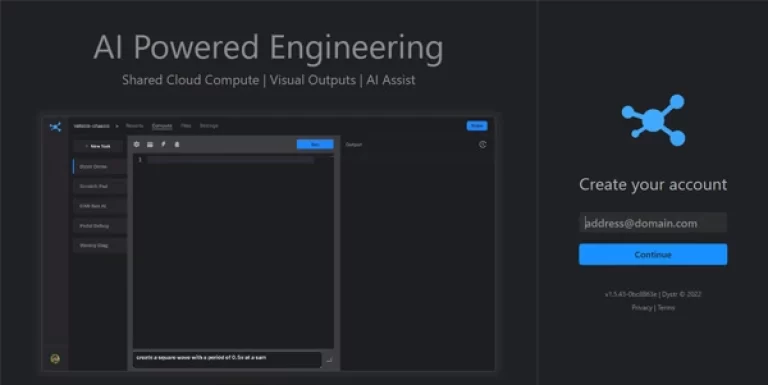
Task: Open the Files tab
Action: click(x=186, y=126)
